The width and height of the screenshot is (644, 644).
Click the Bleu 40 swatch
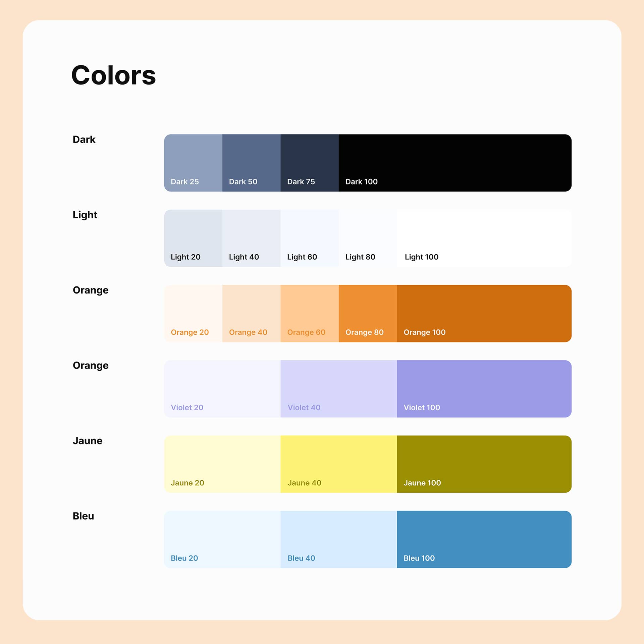click(x=339, y=539)
